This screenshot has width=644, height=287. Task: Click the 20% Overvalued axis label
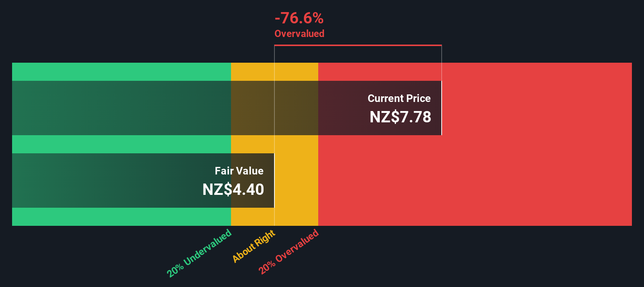289,252
